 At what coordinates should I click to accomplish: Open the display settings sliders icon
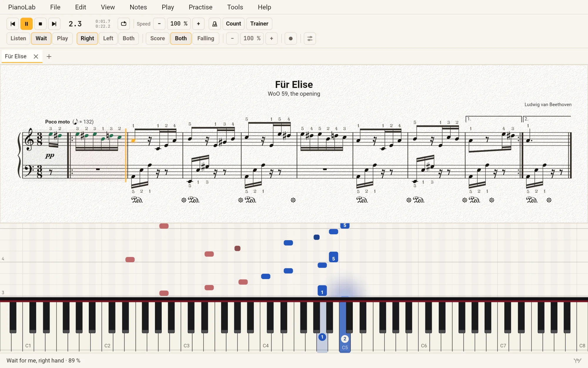[x=310, y=39]
